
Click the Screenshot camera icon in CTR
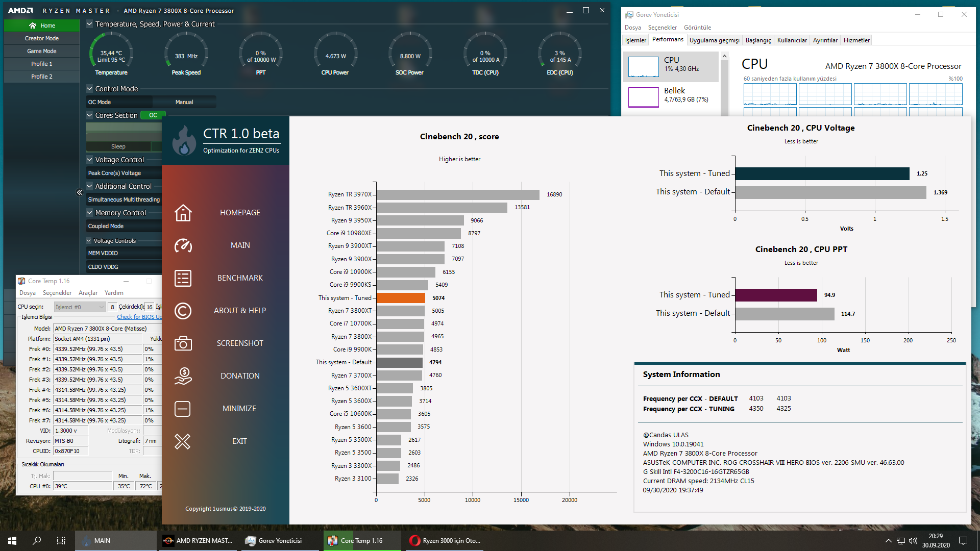click(183, 343)
